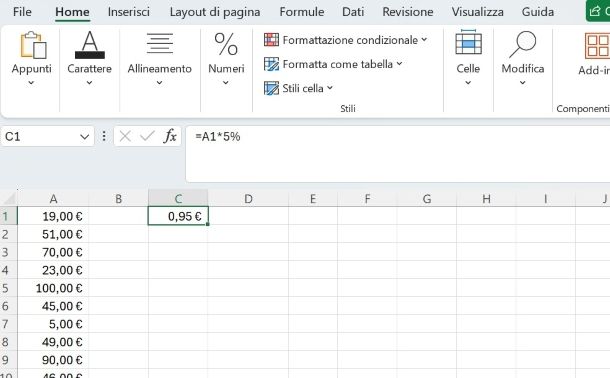Screen dimensions: 610x378
Task: Select row 9 header
Action: point(8,360)
